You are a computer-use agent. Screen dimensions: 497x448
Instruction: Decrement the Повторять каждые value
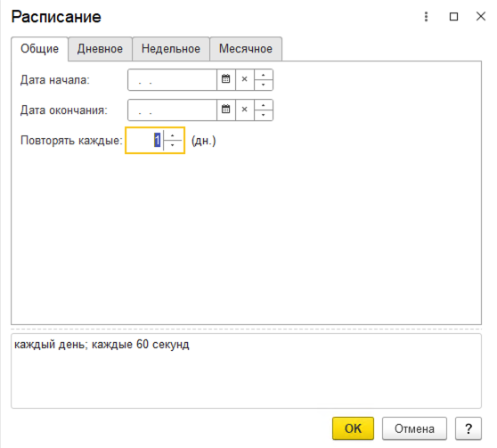pos(173,145)
